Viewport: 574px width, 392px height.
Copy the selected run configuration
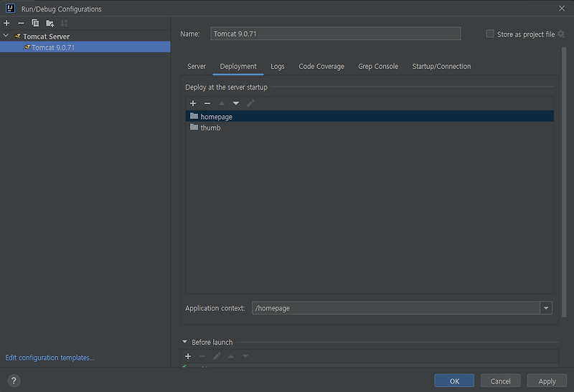pos(35,23)
